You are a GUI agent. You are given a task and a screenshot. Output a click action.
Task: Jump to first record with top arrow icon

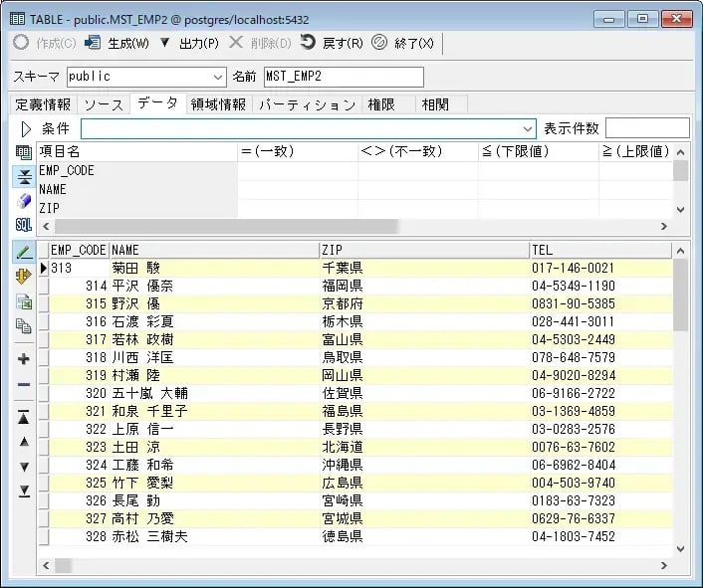[24, 418]
